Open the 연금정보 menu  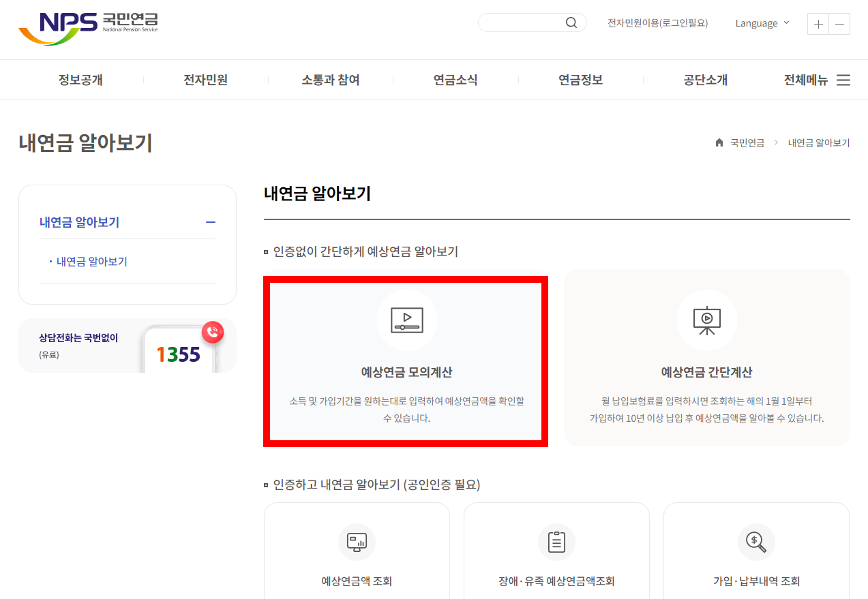(x=579, y=80)
